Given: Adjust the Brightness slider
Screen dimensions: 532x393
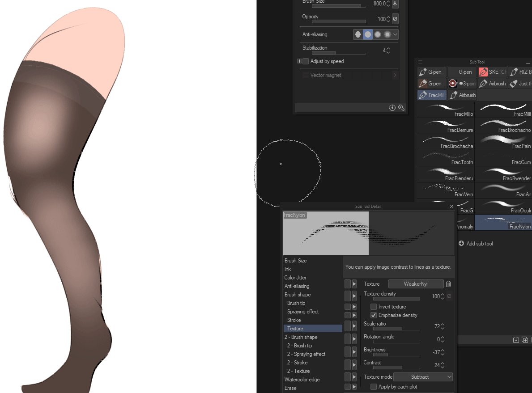Looking at the screenshot, I should click(x=396, y=355).
